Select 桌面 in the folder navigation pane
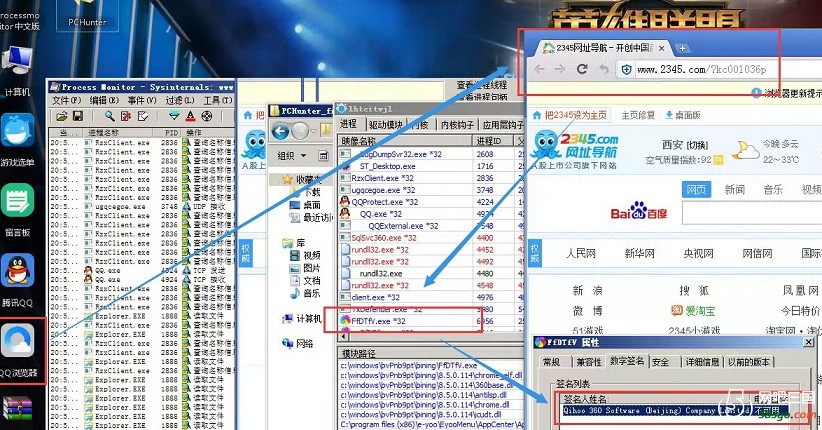822x430 pixels. [x=306, y=205]
